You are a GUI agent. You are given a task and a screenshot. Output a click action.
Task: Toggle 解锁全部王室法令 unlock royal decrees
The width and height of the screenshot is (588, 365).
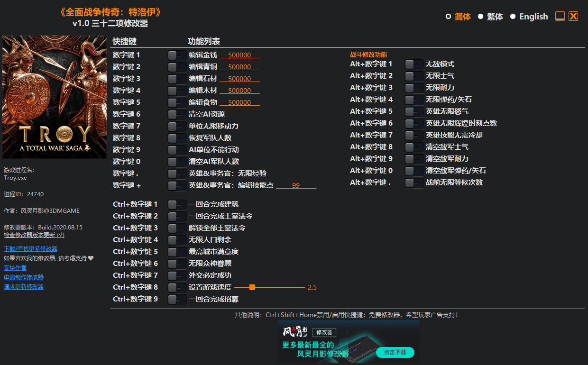[x=176, y=228]
